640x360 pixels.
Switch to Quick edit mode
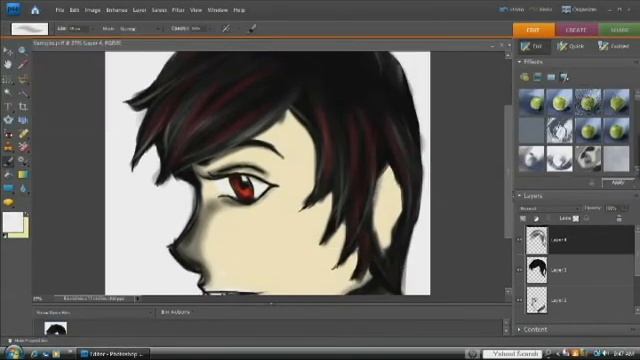coord(571,46)
